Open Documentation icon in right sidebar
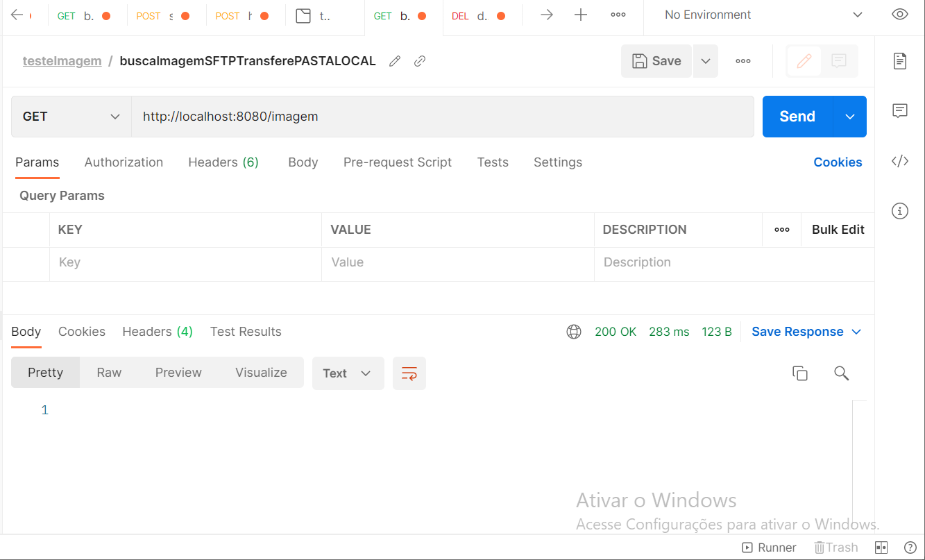Viewport: 925px width, 560px height. click(x=900, y=60)
